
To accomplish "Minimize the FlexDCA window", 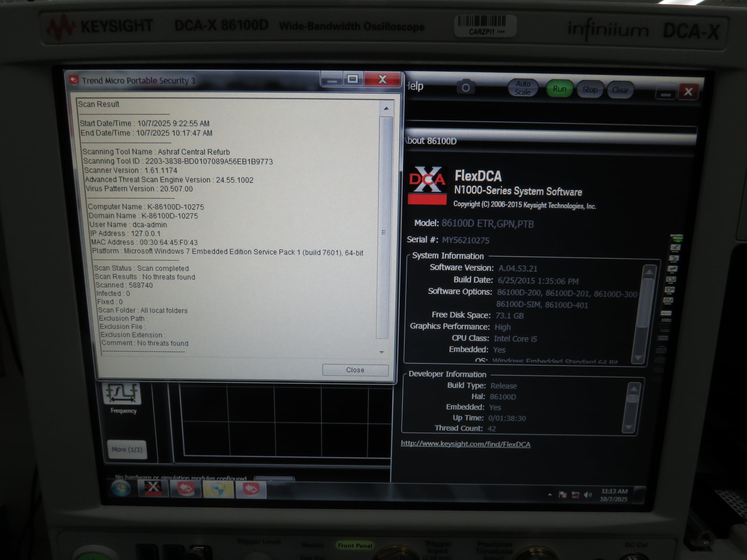I will coord(666,93).
